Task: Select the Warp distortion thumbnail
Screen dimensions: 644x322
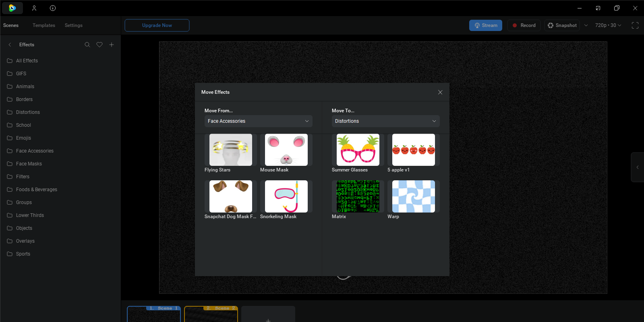Action: coord(413,196)
